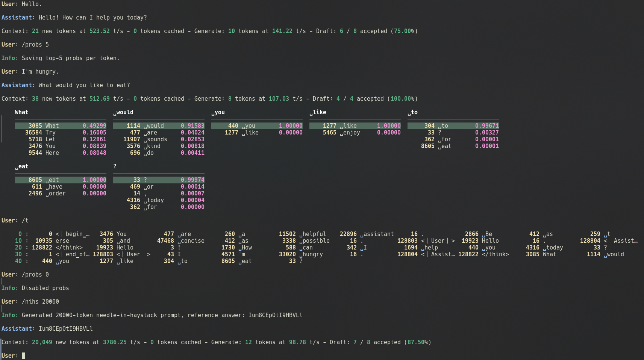Select the '␣enjoy' alternative token row
The image size is (644, 360).
(x=355, y=132)
